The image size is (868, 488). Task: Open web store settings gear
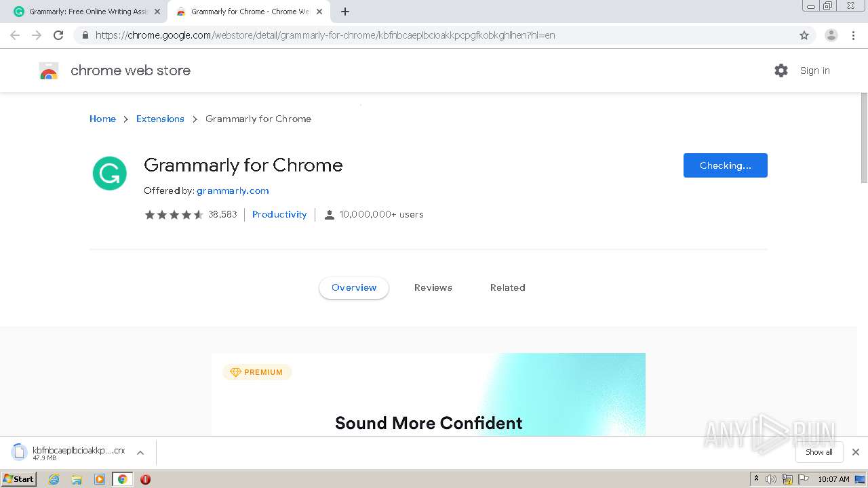click(781, 70)
